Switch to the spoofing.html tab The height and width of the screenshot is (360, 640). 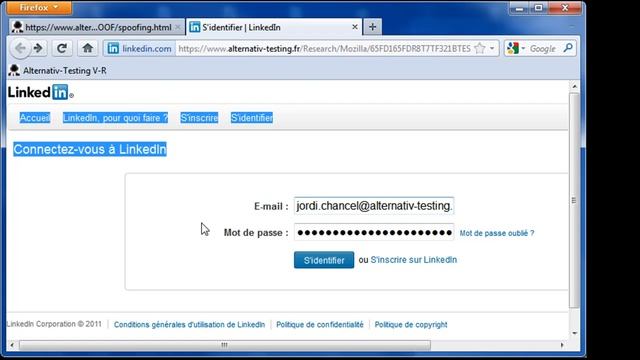point(97,27)
